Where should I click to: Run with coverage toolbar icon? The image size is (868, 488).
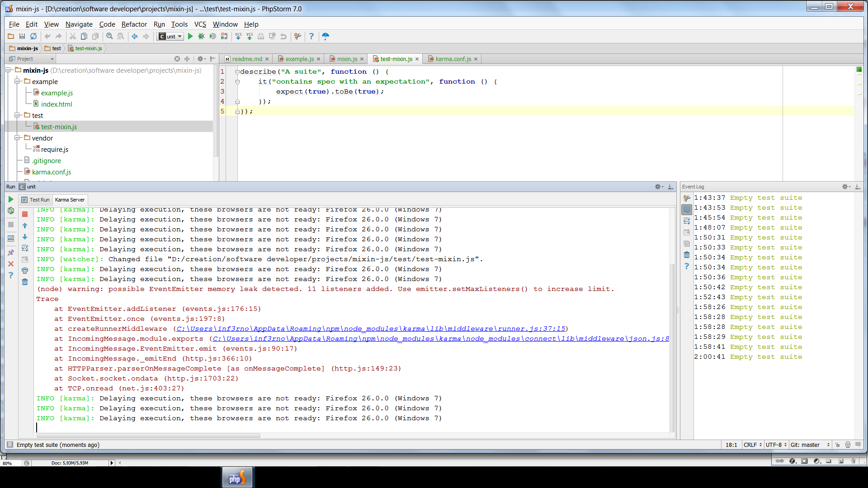(x=213, y=36)
